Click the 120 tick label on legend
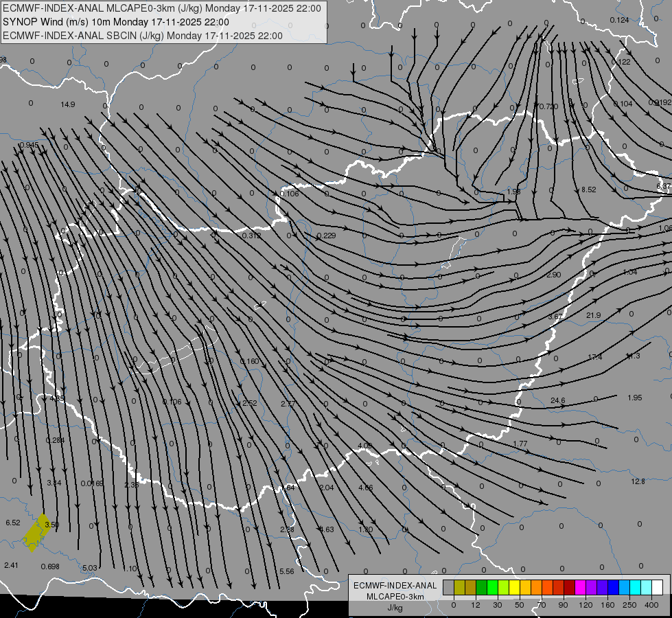 point(586,605)
